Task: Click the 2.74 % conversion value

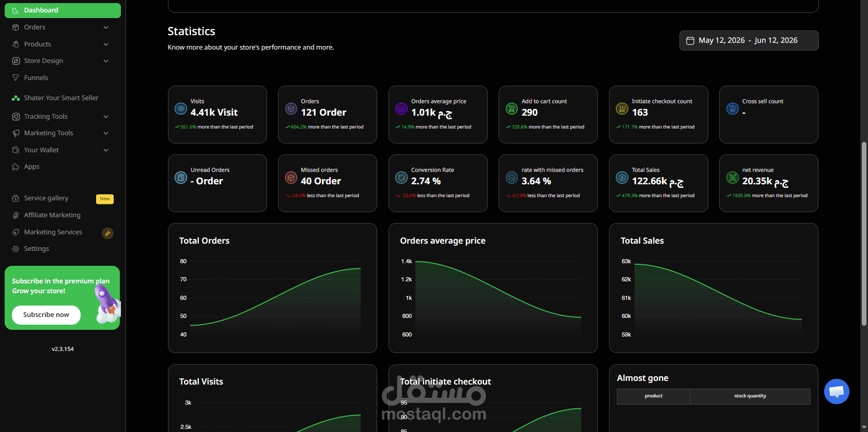Action: (x=426, y=181)
